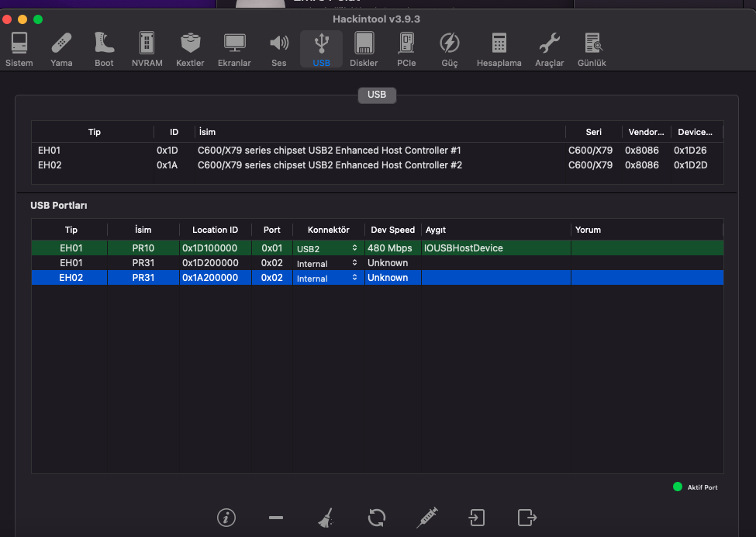Click the broom clear all icon
The width and height of the screenshot is (756, 537).
(x=326, y=518)
